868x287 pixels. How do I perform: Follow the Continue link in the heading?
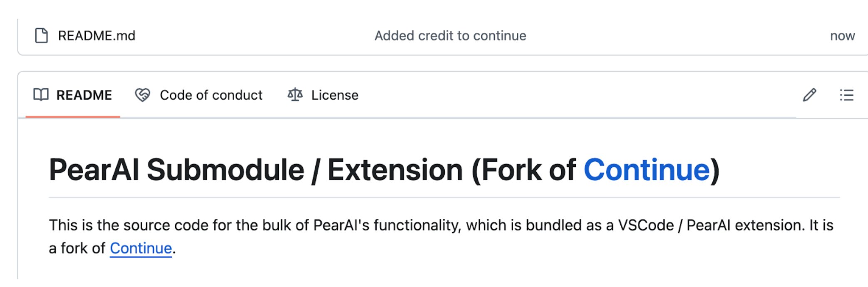point(646,170)
